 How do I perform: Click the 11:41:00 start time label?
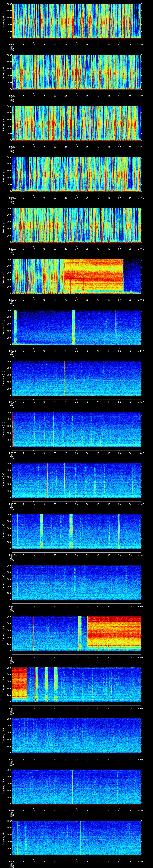coord(12,555)
